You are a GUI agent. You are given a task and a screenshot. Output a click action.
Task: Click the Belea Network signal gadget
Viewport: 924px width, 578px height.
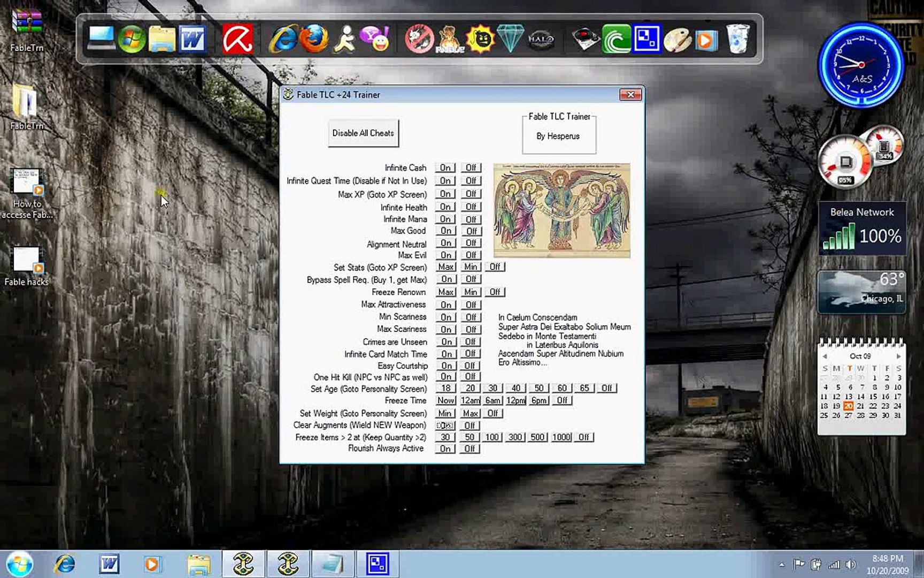861,227
